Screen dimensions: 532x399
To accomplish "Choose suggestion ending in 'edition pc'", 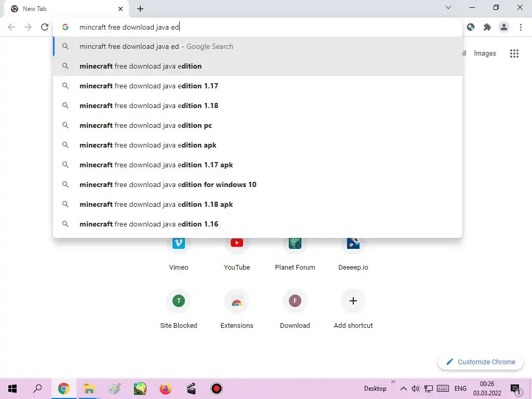I will click(x=258, y=125).
